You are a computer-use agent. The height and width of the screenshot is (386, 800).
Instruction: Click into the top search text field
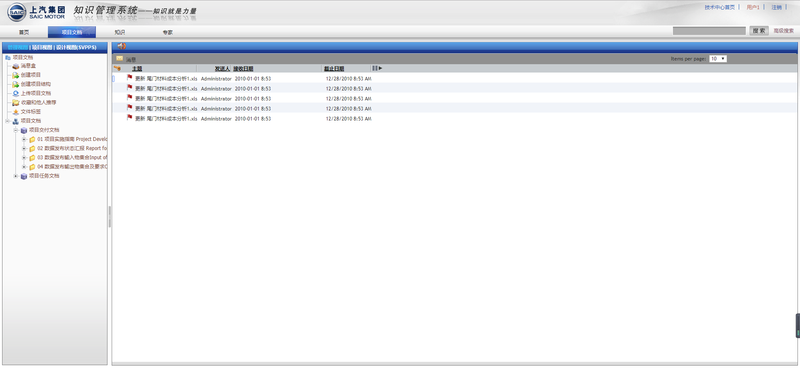[x=709, y=31]
